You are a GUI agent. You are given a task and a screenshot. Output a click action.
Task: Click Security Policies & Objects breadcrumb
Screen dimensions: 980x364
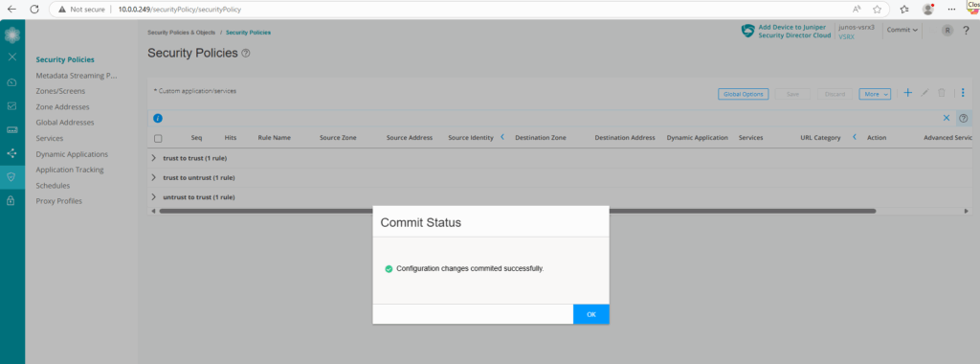pyautogui.click(x=181, y=33)
